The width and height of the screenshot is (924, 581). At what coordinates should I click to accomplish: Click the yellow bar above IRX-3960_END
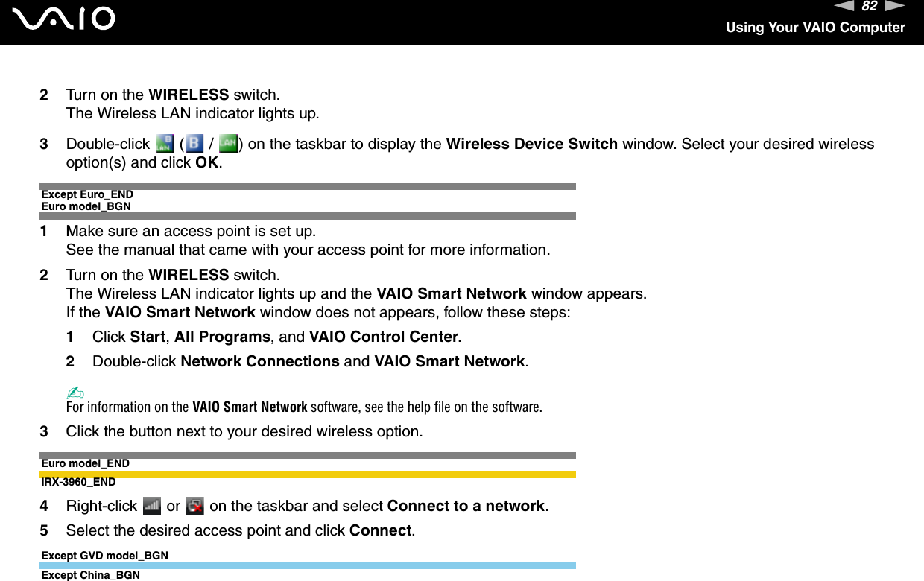(x=308, y=474)
